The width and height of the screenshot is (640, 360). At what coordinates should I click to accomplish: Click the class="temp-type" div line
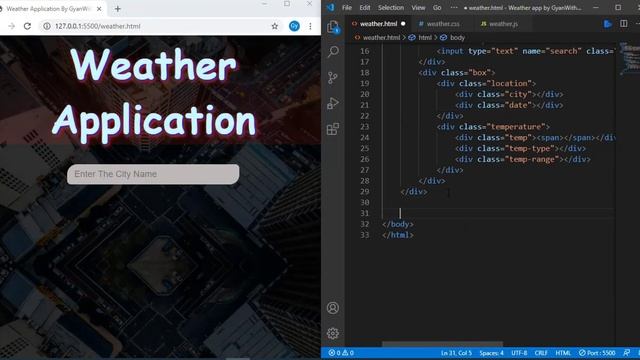click(x=520, y=149)
